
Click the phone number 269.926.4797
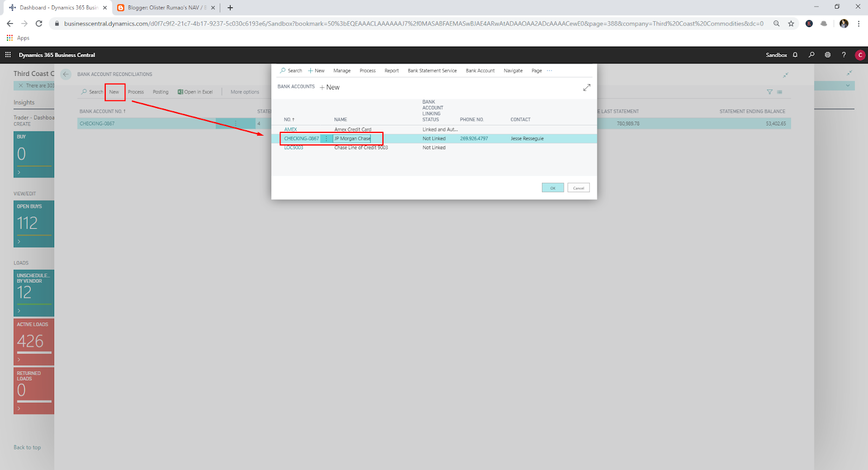[x=474, y=138]
